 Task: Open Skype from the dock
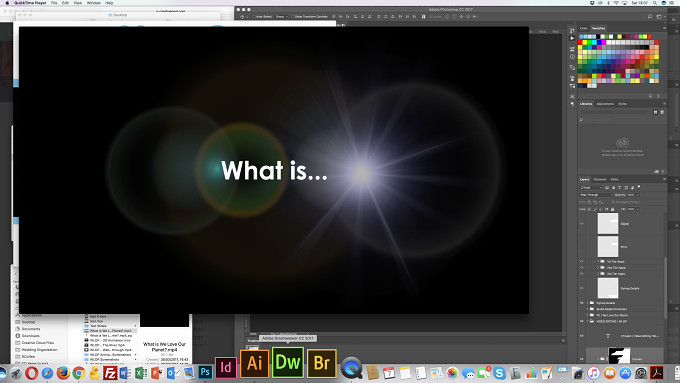[x=499, y=373]
